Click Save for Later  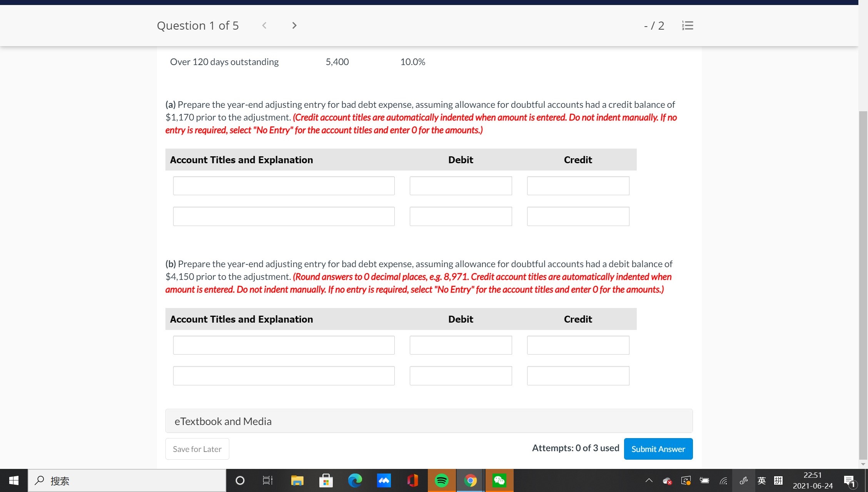(x=197, y=449)
